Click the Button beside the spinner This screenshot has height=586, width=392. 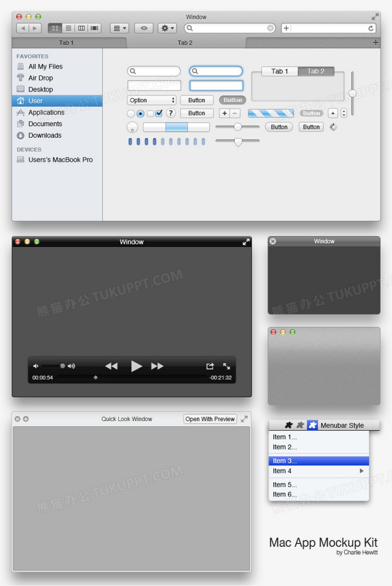point(311,127)
